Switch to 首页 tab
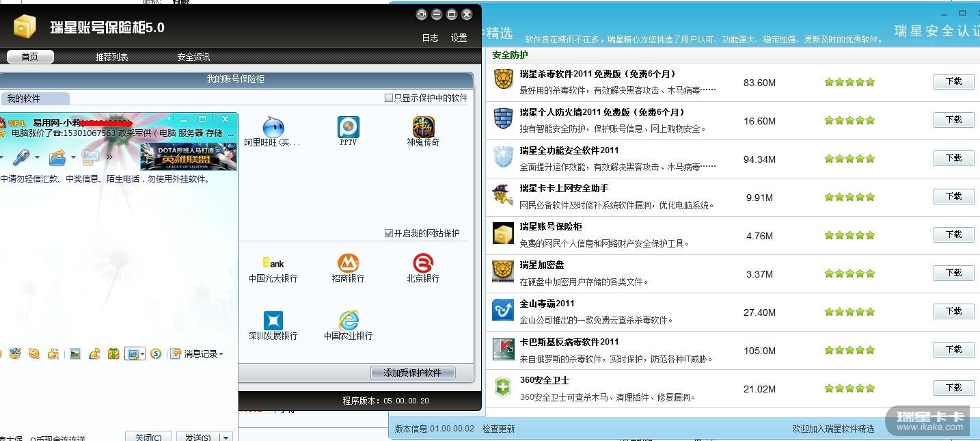The height and width of the screenshot is (441, 980). (x=30, y=57)
